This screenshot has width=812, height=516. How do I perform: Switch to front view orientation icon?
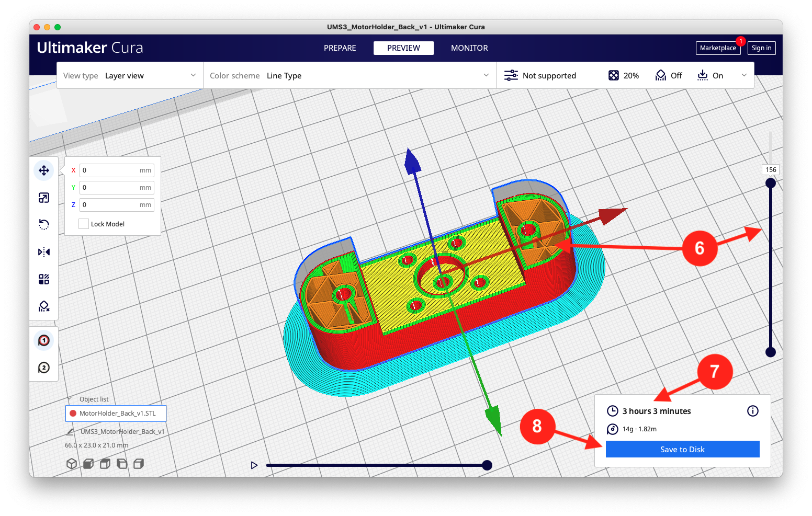coord(88,463)
